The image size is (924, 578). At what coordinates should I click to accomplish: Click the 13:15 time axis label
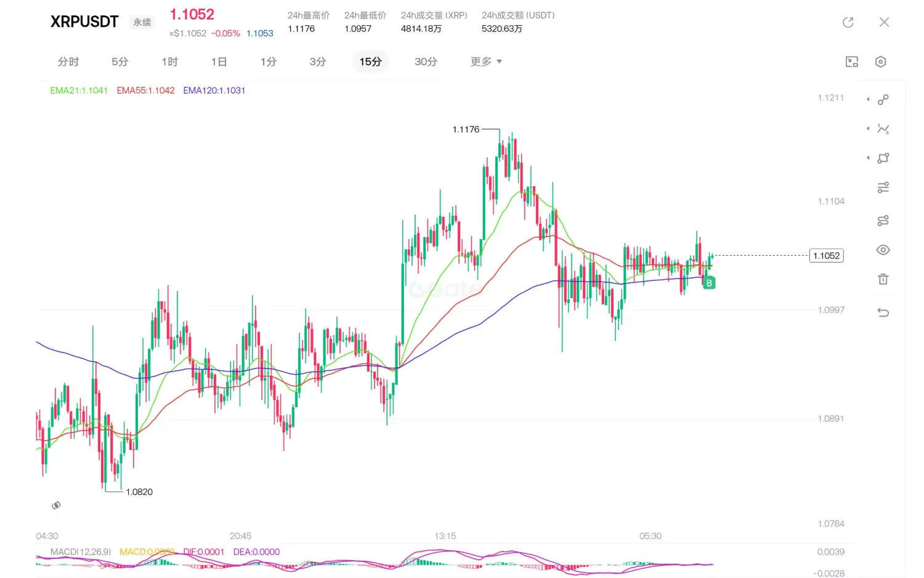point(445,536)
